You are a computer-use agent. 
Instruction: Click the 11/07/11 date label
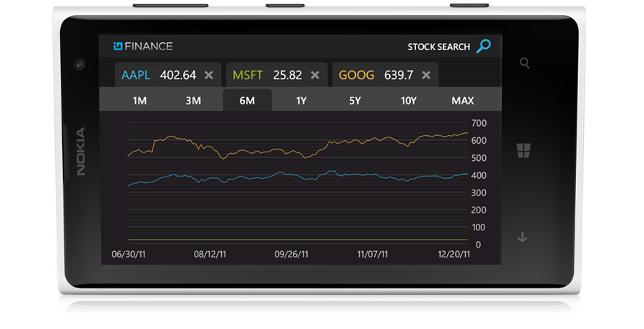pos(373,254)
